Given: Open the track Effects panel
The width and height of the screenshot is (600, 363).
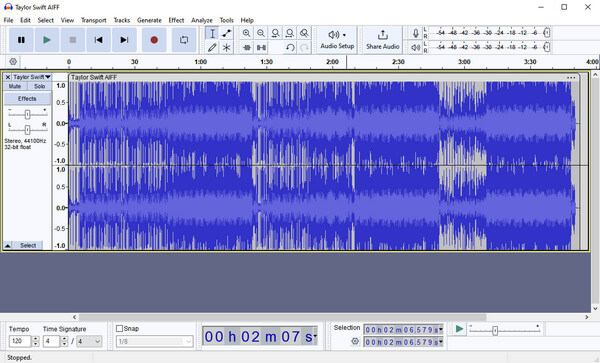Looking at the screenshot, I should [27, 99].
